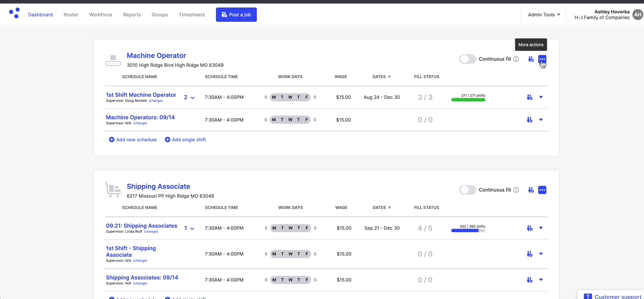
Task: Click the company logo in the navbar
Action: (15, 13)
